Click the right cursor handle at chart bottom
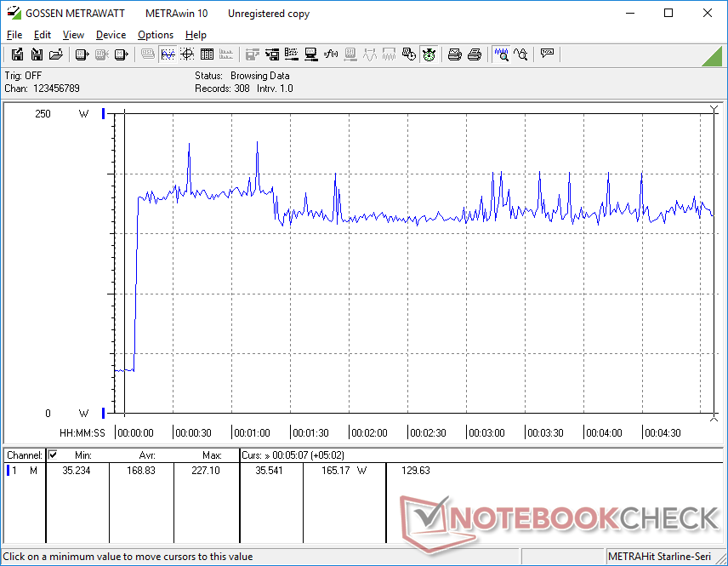The image size is (728, 566). [x=714, y=418]
